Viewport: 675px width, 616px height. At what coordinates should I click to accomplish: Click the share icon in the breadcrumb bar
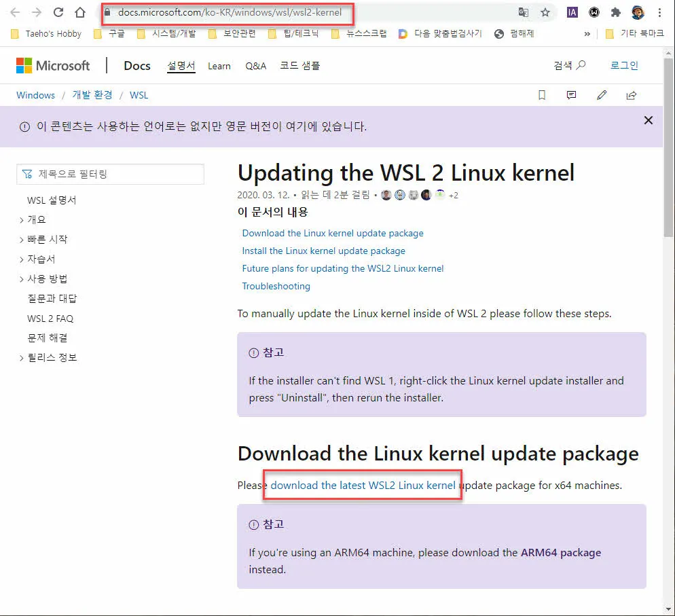click(631, 95)
